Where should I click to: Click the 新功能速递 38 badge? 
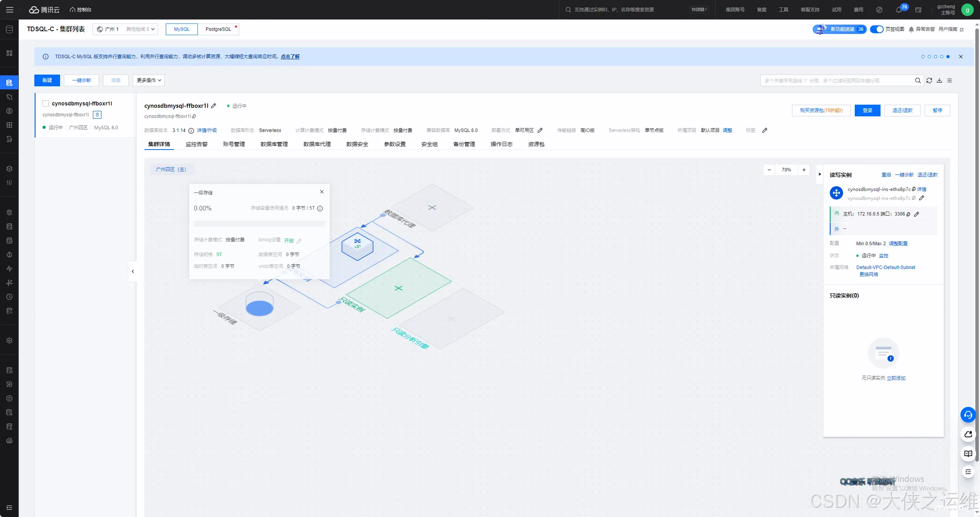coord(840,29)
